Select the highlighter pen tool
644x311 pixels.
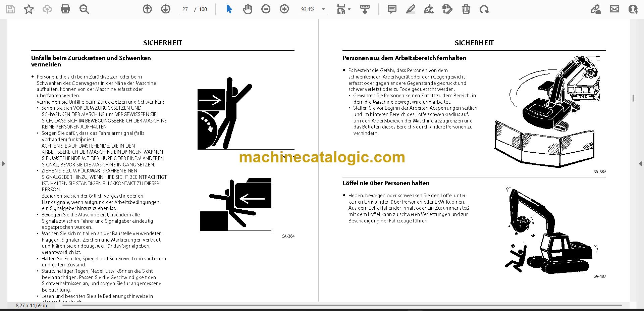(410, 9)
